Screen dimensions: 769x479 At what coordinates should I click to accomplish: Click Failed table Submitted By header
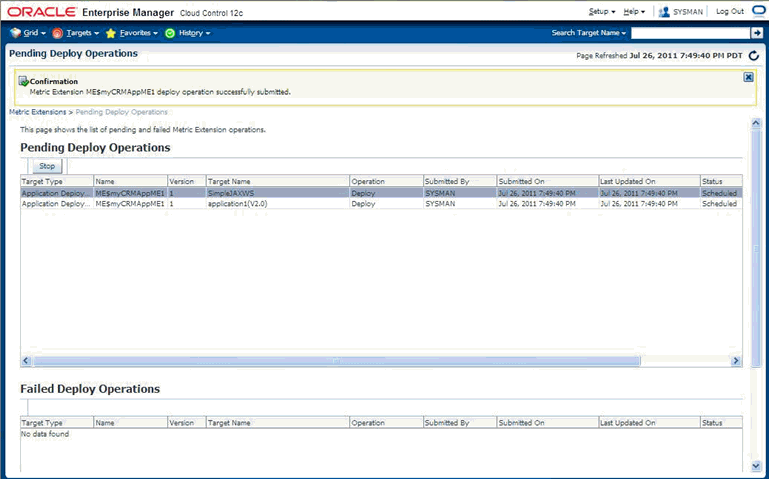tap(460, 423)
